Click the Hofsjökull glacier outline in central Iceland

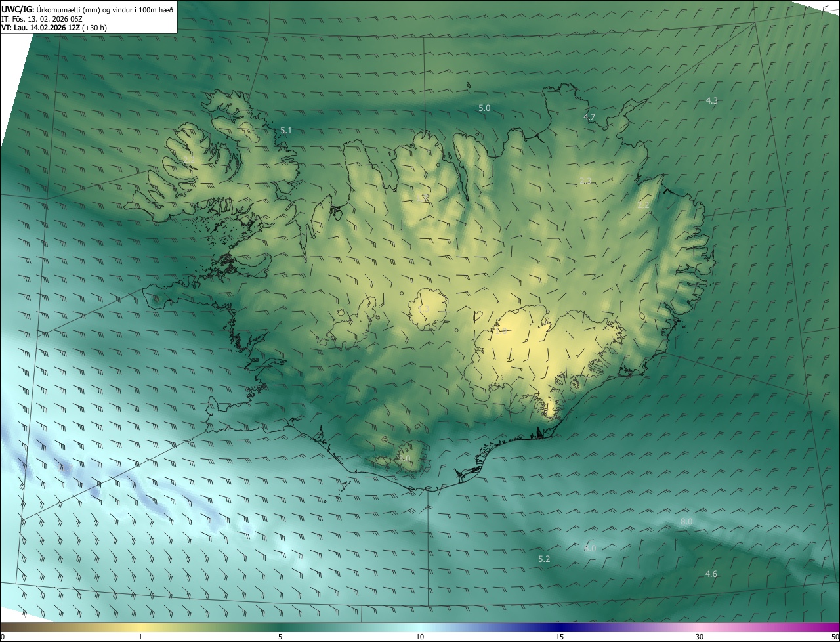pyautogui.click(x=429, y=309)
